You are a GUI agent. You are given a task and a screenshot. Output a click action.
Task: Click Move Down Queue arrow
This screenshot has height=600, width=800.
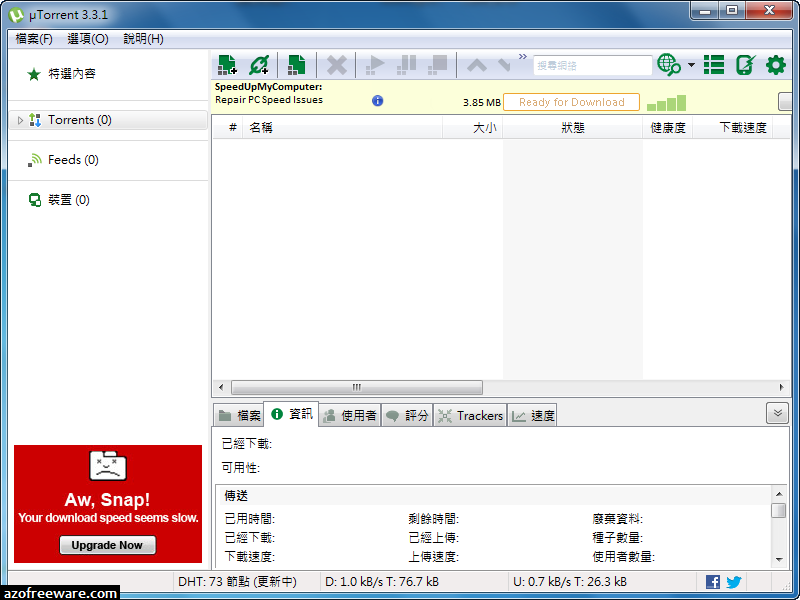pyautogui.click(x=504, y=65)
